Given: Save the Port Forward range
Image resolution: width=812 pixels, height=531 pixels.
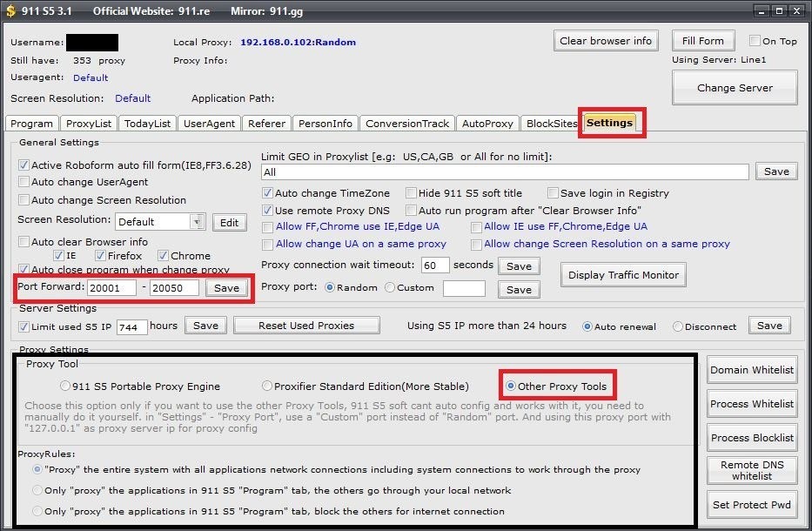Looking at the screenshot, I should [x=226, y=288].
